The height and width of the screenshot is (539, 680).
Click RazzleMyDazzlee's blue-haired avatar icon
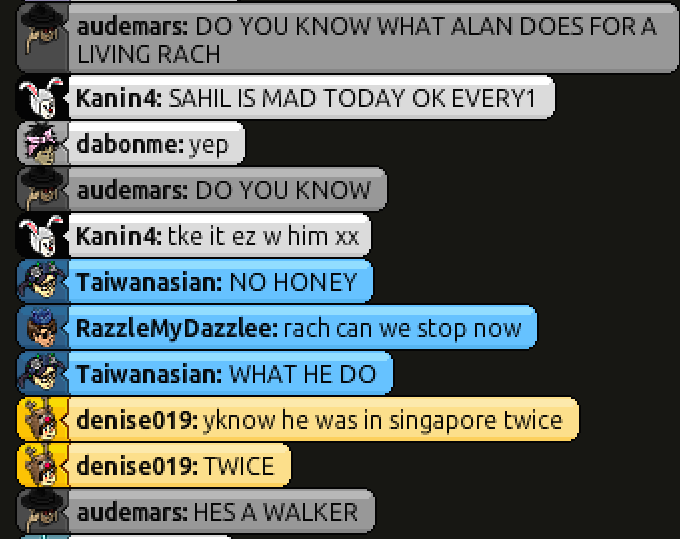tap(42, 327)
